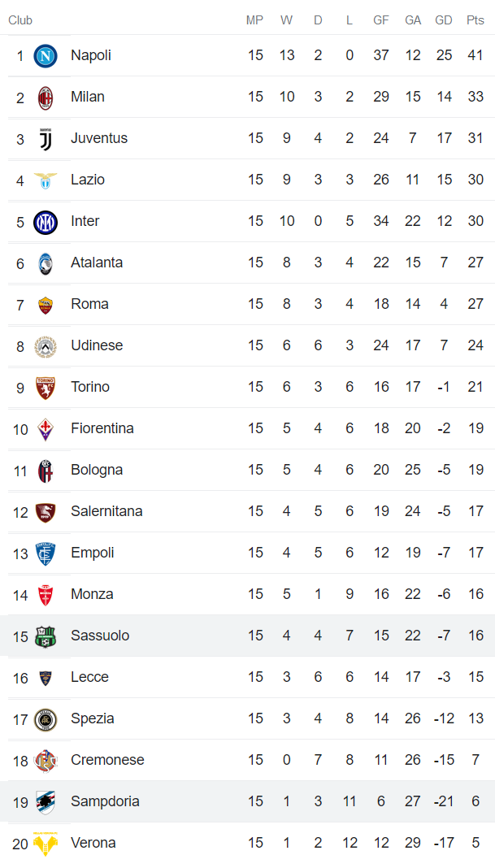Click the Sassuolo club crest icon
This screenshot has width=495, height=868.
46,636
